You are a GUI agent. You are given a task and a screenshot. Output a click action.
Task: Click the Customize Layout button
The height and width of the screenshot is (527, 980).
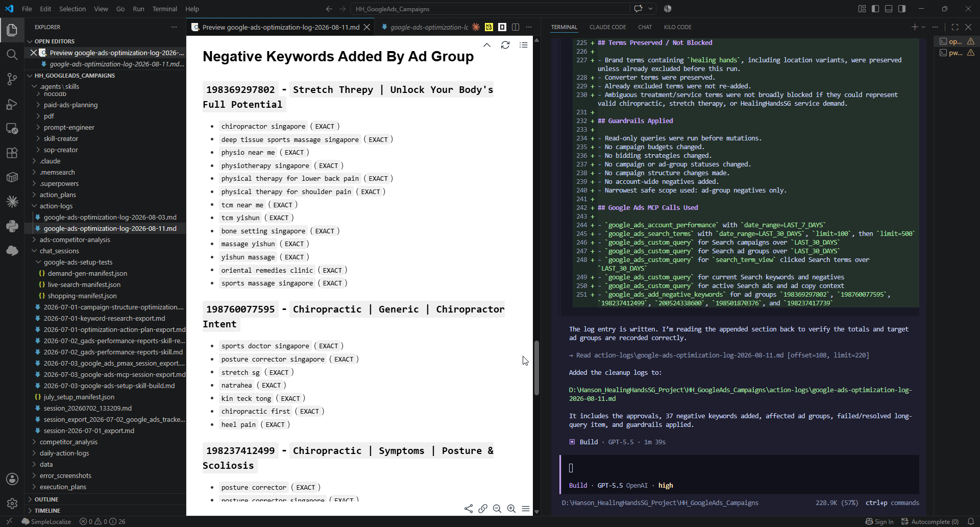[x=862, y=9]
